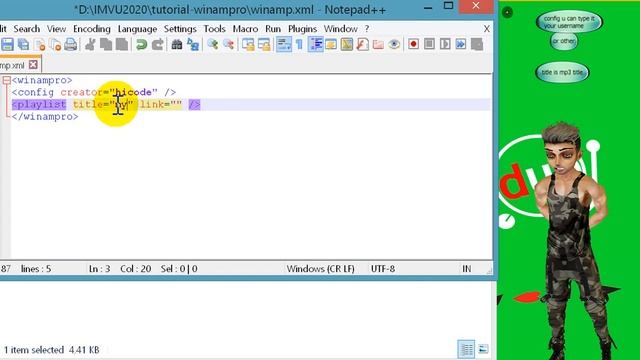Image resolution: width=640 pixels, height=360 pixels.
Task: Open the Replace toolbar icon
Action: (193, 44)
